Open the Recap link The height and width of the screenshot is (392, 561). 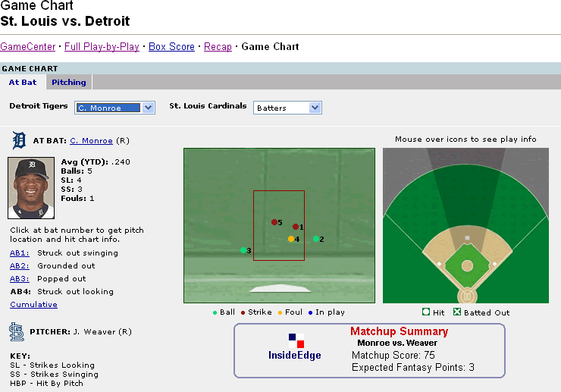[218, 46]
